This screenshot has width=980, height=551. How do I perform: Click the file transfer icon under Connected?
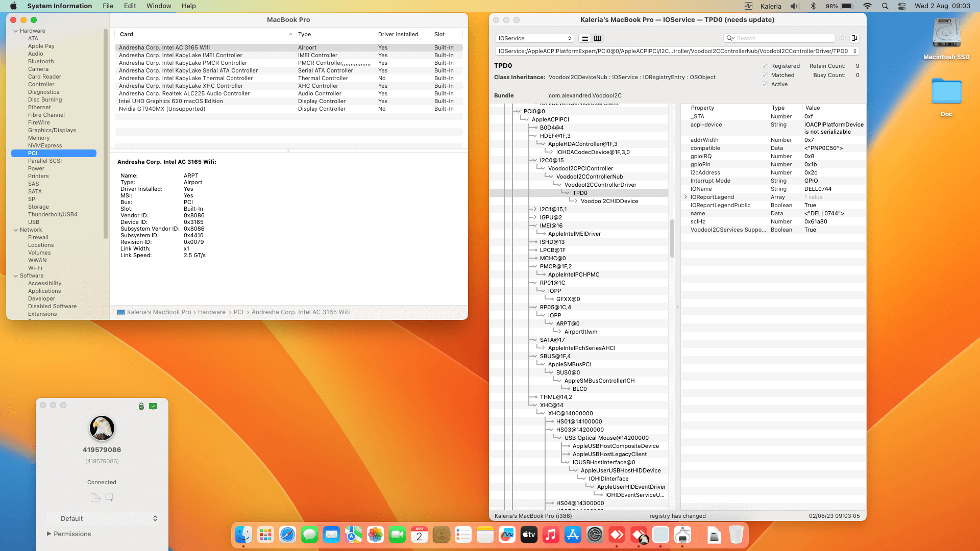click(95, 497)
